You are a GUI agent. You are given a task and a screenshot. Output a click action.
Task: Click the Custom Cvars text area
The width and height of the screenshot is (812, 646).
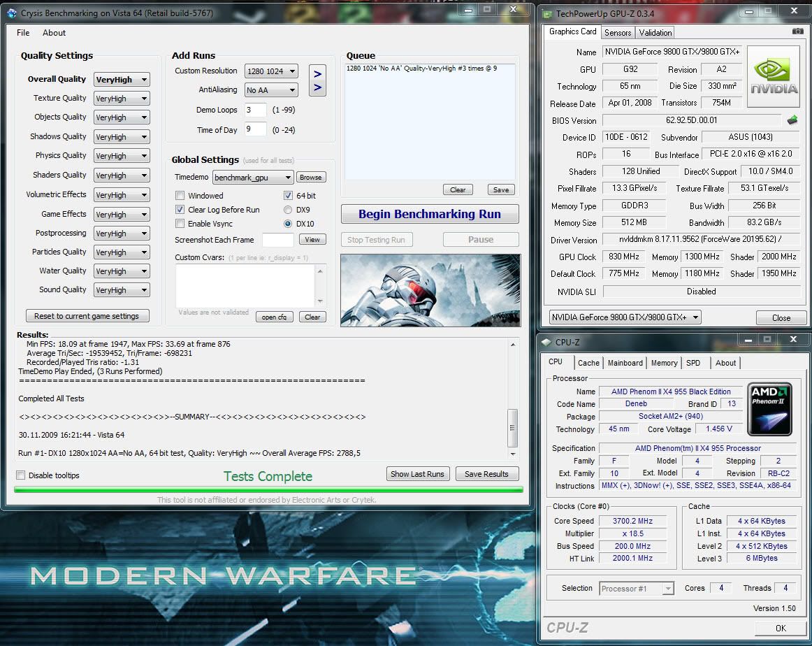245,286
